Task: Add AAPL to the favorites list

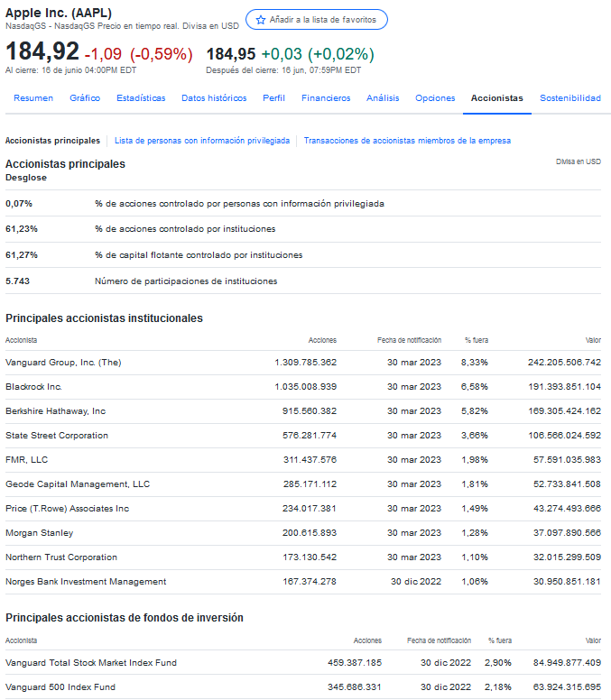Action: click(x=317, y=20)
